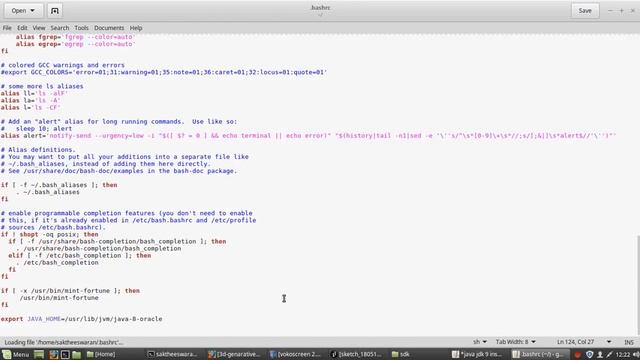Click the alias la='ls -A' line
This screenshot has width=640, height=360.
pyautogui.click(x=31, y=100)
